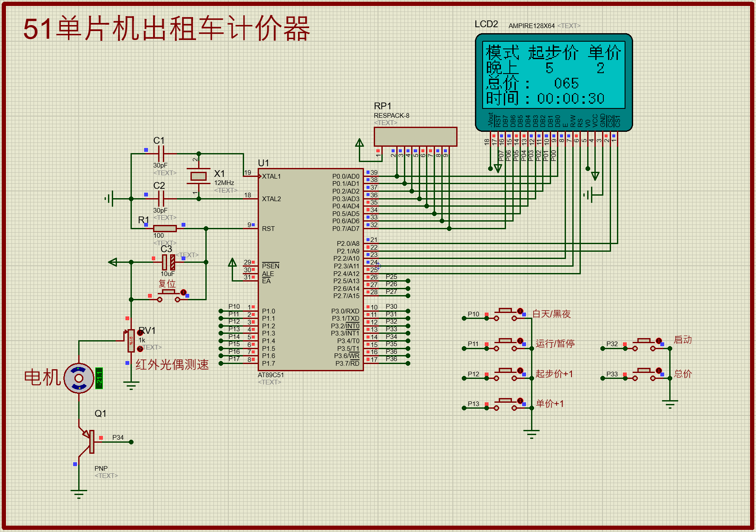
Task: Select capacitor C1 symbol
Action: [161, 154]
